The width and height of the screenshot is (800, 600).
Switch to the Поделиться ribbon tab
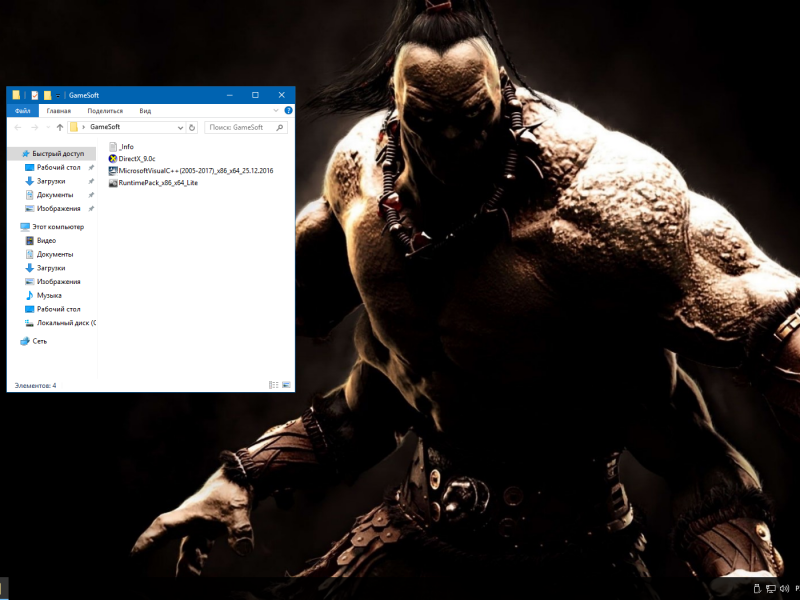coord(105,111)
